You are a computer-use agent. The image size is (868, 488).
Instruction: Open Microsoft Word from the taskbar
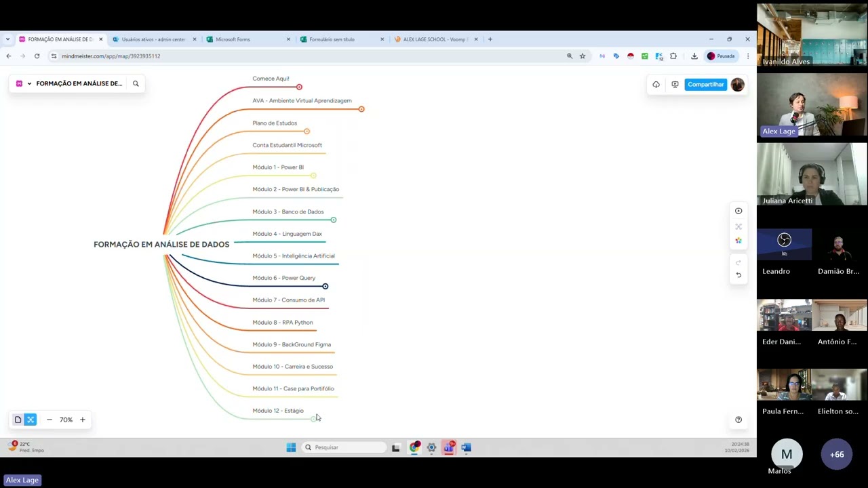[466, 447]
